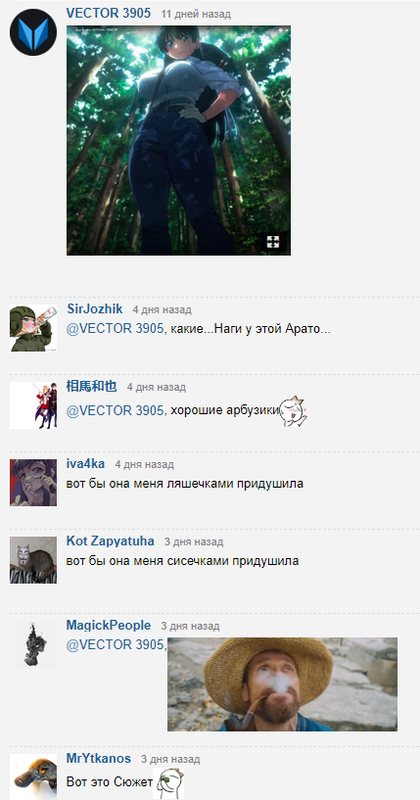The width and height of the screenshot is (420, 800).
Task: Click @VECTOR 3905 mention in SirJozhik's comment
Action: (117, 329)
